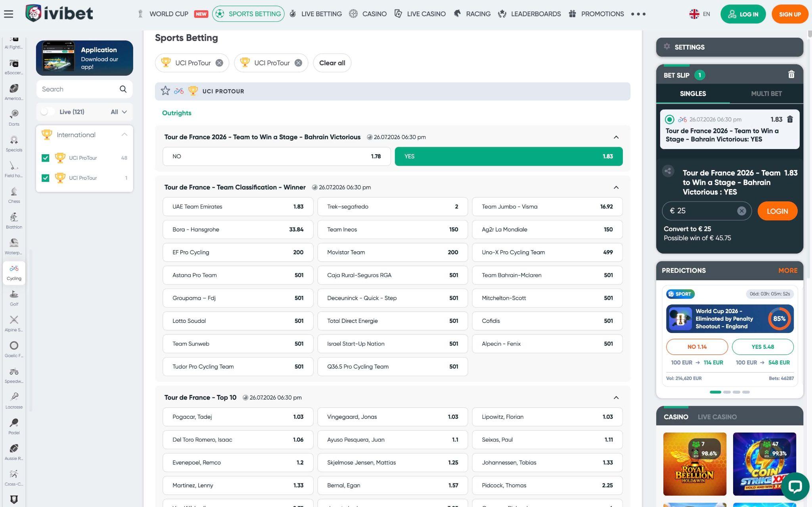Uncheck the UCI ProTour checkbox with 48 events
The image size is (812, 507).
46,158
